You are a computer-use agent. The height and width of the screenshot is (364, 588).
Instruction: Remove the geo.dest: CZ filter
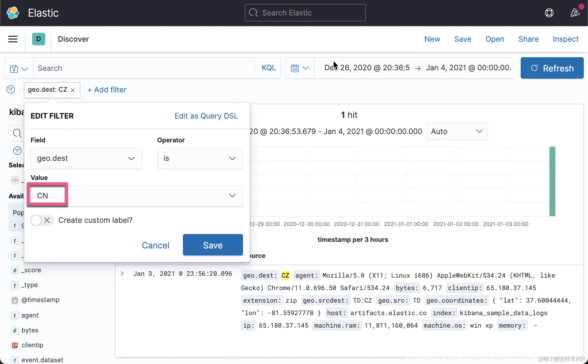click(x=73, y=90)
